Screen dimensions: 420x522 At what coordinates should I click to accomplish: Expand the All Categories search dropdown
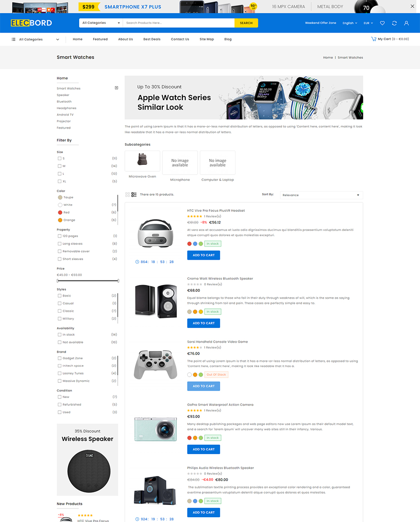(101, 23)
